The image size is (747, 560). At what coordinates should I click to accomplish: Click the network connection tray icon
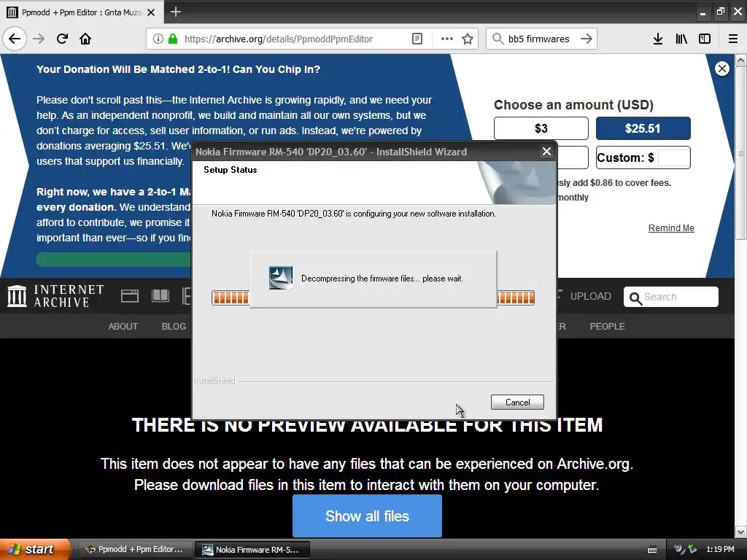(692, 550)
